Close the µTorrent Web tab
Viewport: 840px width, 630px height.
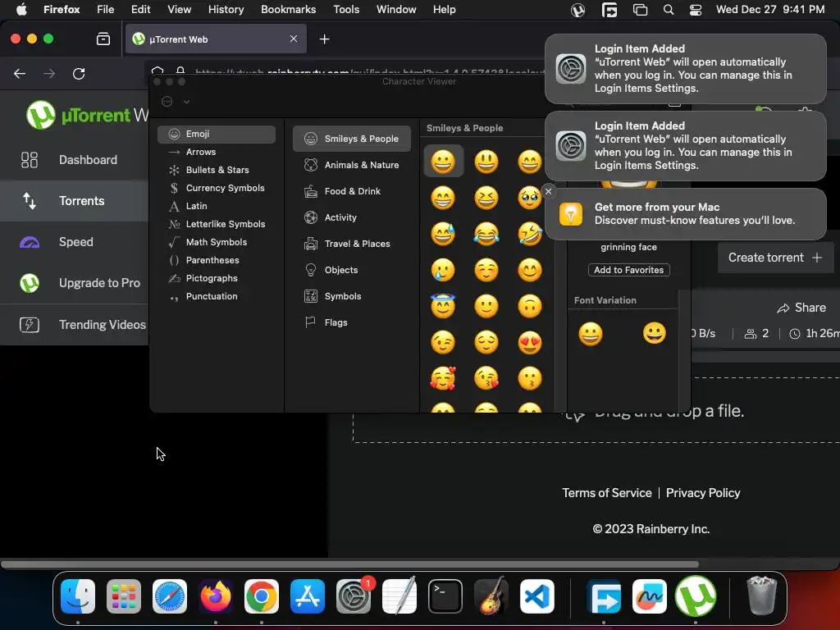(294, 39)
